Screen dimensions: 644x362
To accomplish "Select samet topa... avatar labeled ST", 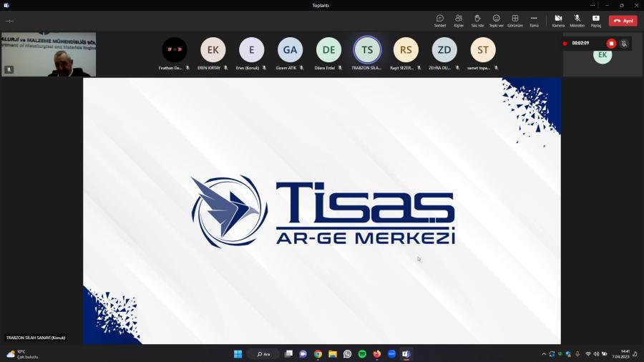I will (x=483, y=49).
